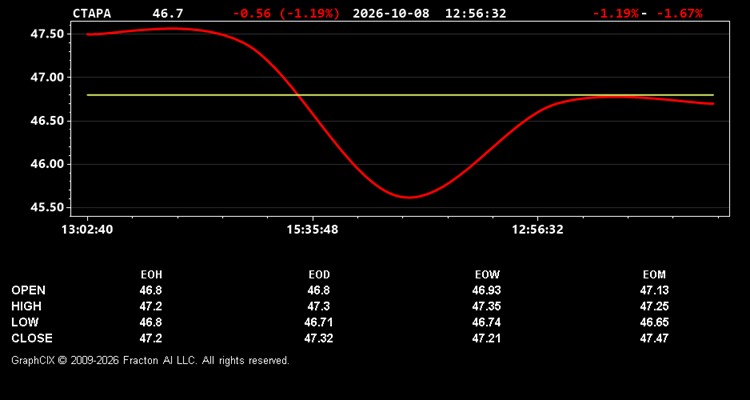
Task: Select the date 2026-10-08 in header
Action: pyautogui.click(x=391, y=13)
